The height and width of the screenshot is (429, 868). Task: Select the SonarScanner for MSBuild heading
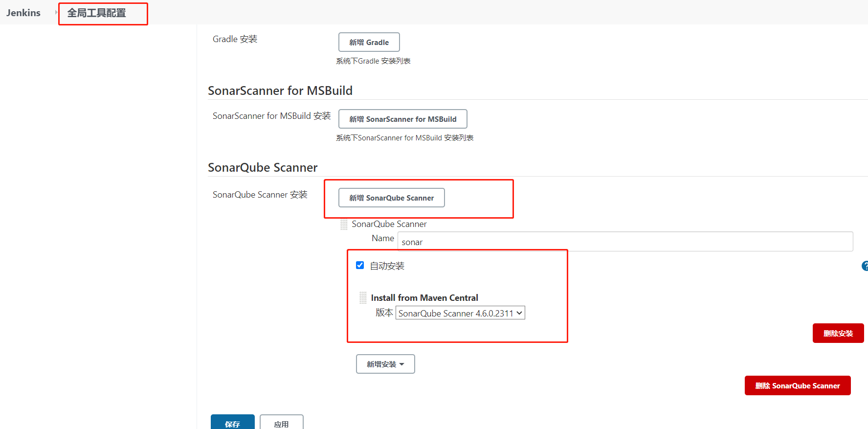pyautogui.click(x=280, y=90)
